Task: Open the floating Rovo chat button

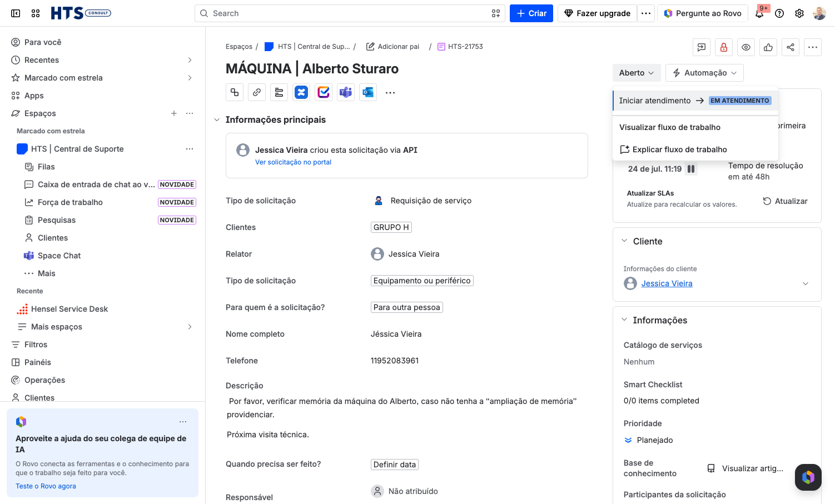Action: tap(808, 477)
